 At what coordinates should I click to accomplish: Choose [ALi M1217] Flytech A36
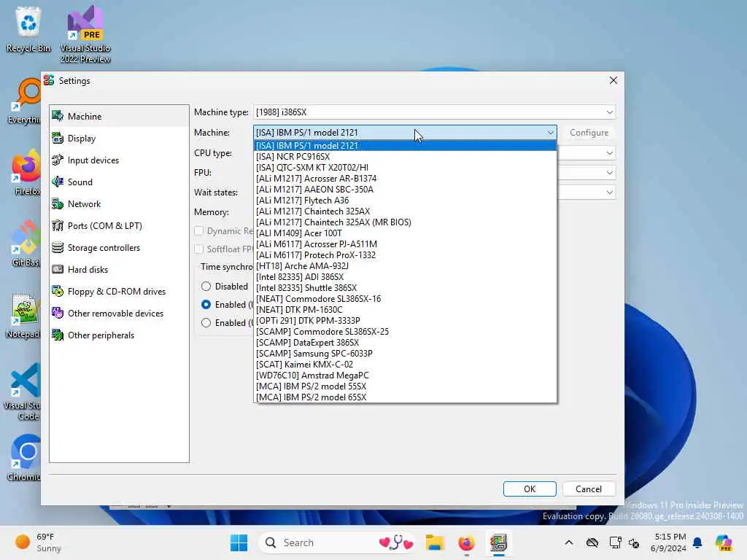[405, 201]
